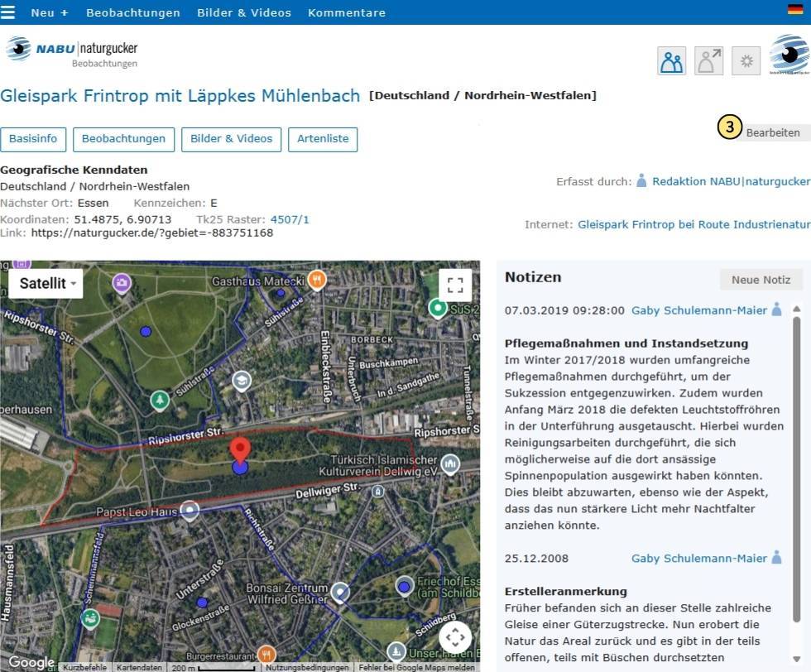
Task: Open Kurzbefehle on map footer
Action: pos(84,667)
